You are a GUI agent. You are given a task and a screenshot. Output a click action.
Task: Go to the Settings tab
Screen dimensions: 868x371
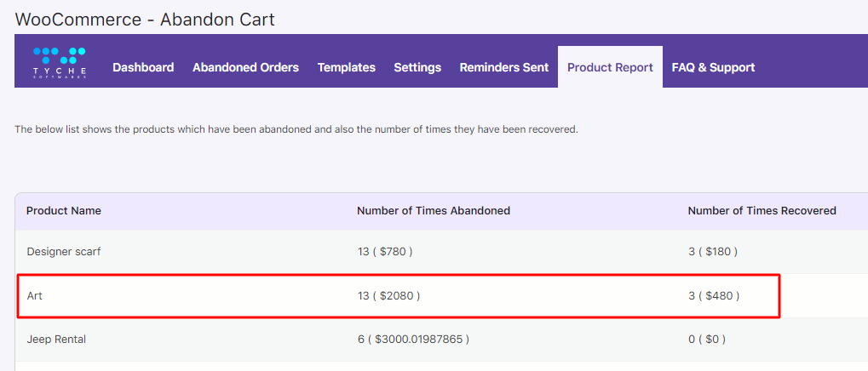pyautogui.click(x=417, y=67)
